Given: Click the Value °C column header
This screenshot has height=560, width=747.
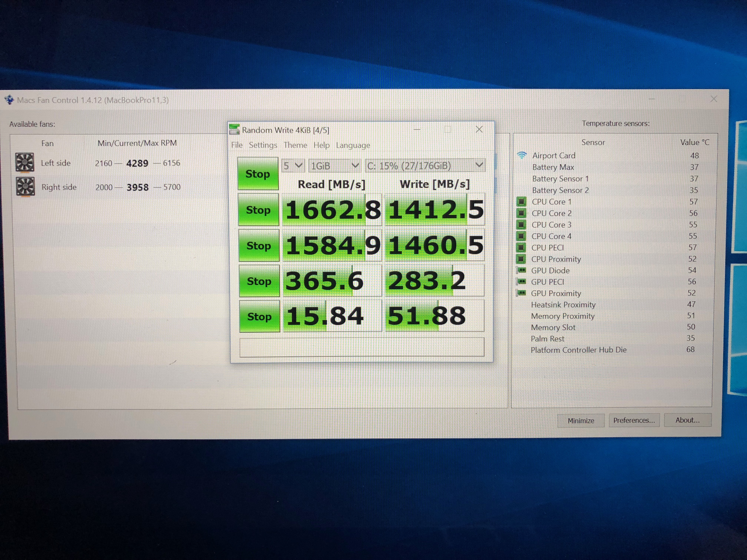Looking at the screenshot, I should coord(695,142).
